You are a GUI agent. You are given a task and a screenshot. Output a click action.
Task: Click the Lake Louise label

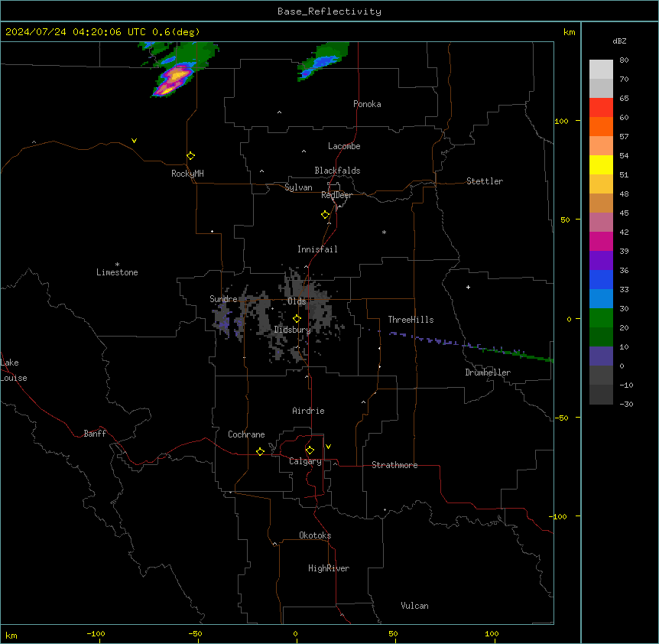(x=14, y=370)
